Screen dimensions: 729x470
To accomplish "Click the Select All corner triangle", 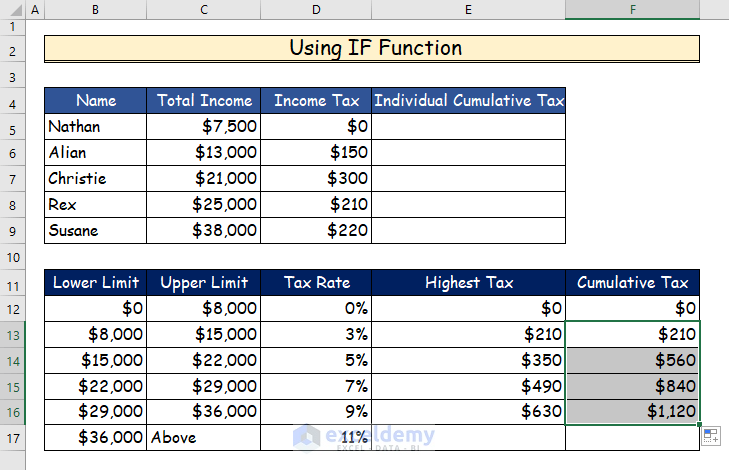I will [10, 9].
